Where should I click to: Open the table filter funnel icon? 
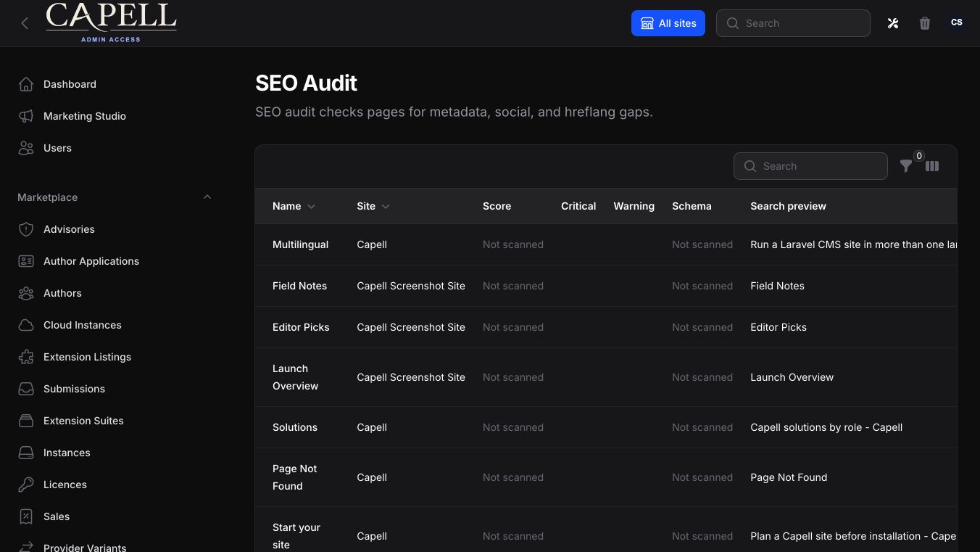tap(906, 166)
